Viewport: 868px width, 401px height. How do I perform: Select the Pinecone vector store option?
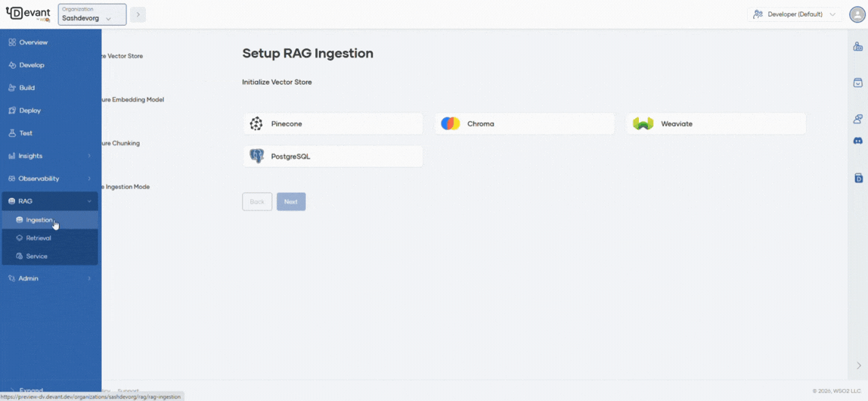(333, 123)
